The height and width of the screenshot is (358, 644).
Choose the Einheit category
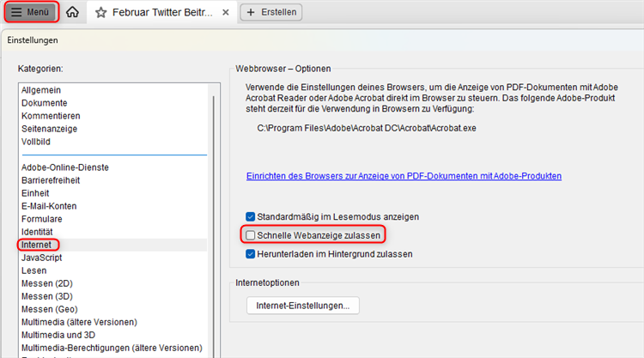[x=35, y=193]
